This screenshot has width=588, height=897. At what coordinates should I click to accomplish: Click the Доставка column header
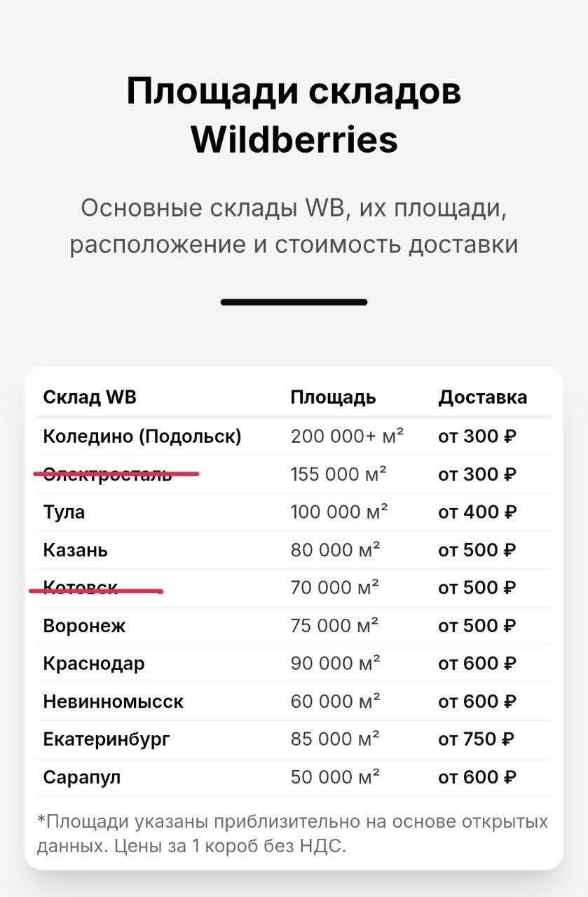(483, 397)
